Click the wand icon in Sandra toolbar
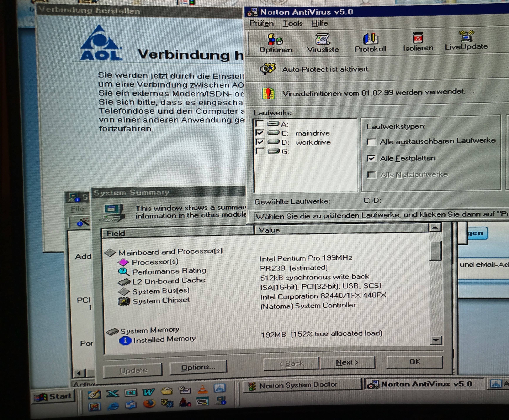 [x=83, y=222]
